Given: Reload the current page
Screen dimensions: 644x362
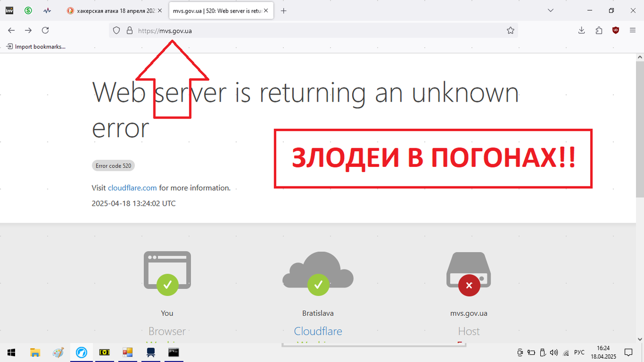Looking at the screenshot, I should 45,30.
